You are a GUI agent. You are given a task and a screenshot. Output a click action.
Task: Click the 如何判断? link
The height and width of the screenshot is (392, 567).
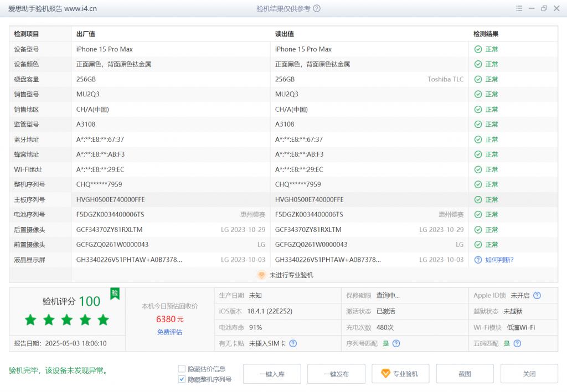click(x=499, y=260)
